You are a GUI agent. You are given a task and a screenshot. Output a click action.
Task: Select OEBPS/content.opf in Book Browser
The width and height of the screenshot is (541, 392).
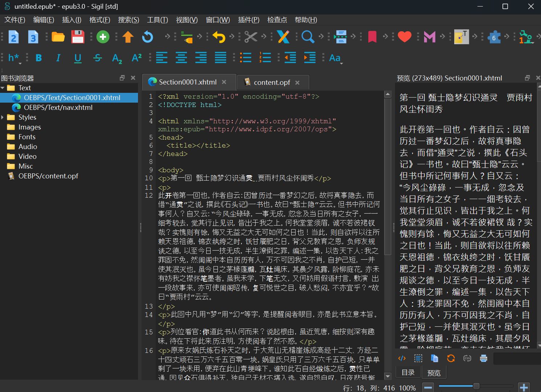(48, 176)
